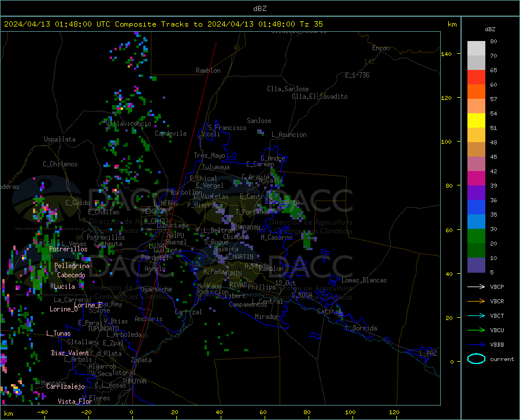Select the light blue 35 dBZ swatch
The width and height of the screenshot is (520, 420).
[x=476, y=222]
